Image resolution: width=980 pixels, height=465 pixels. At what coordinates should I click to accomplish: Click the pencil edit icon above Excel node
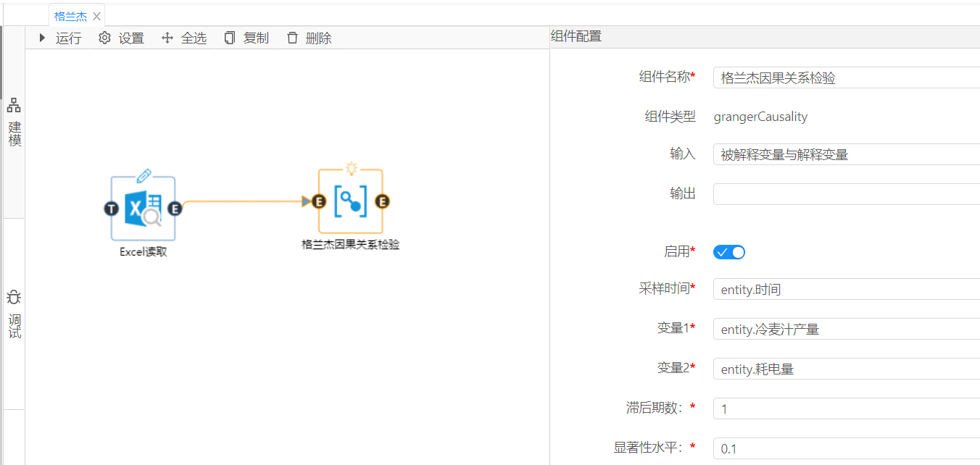click(x=144, y=175)
